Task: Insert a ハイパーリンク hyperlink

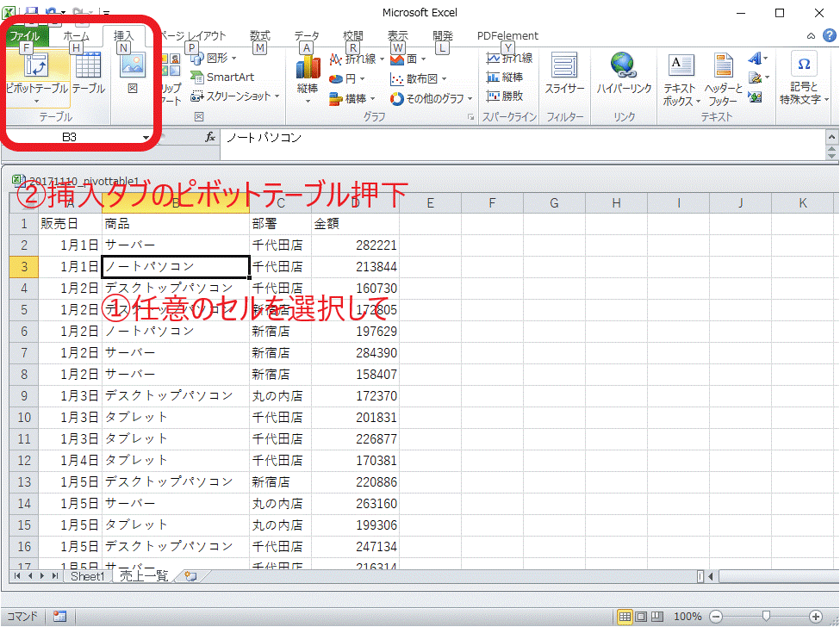Action: click(624, 74)
